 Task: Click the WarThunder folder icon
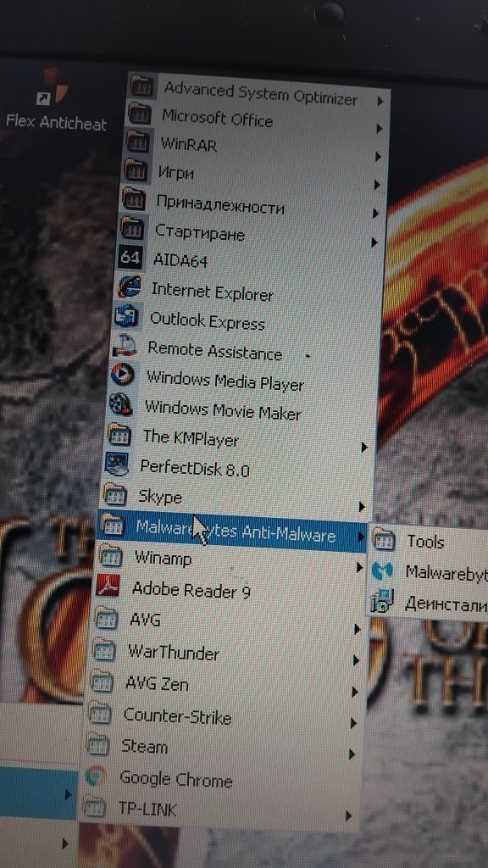click(103, 648)
